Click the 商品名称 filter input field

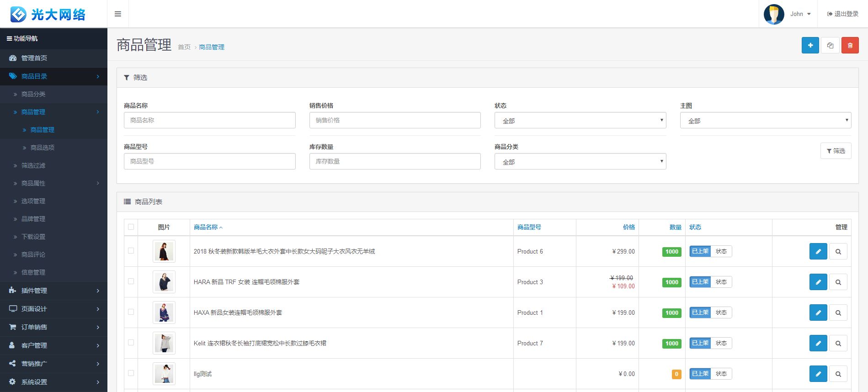click(x=209, y=121)
